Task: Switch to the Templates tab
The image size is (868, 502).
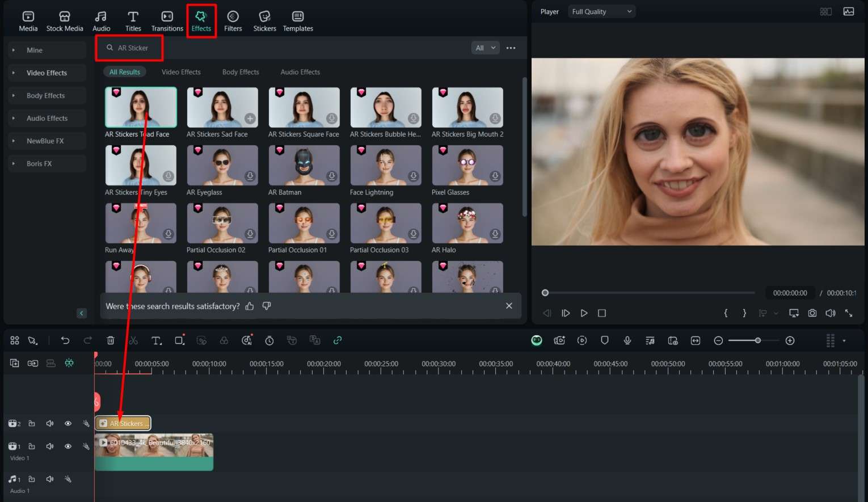Action: pos(298,21)
